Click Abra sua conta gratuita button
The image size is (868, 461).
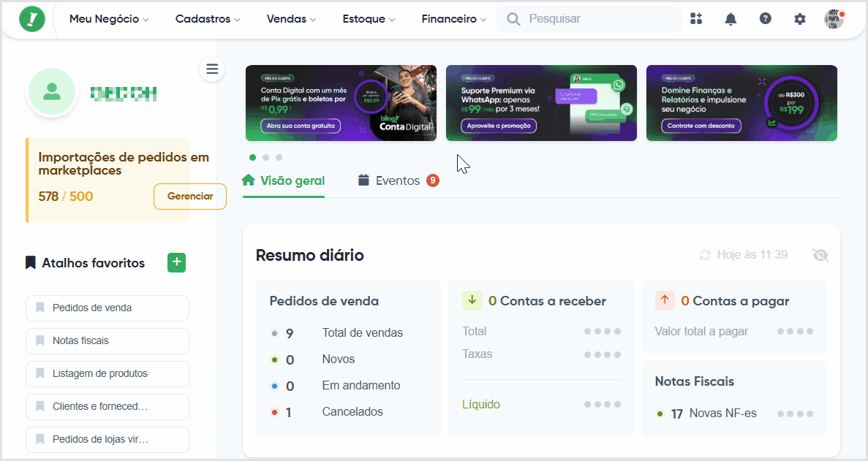pos(301,126)
